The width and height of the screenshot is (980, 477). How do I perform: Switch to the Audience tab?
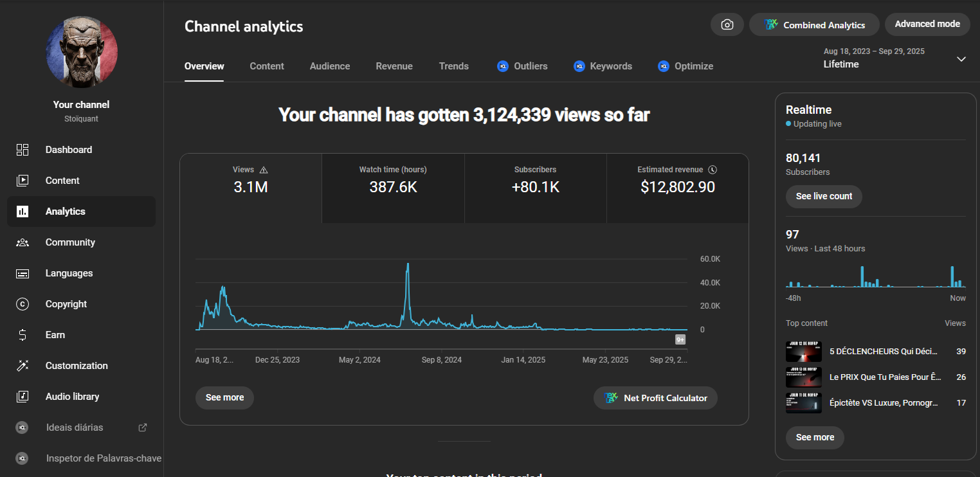[x=329, y=66]
